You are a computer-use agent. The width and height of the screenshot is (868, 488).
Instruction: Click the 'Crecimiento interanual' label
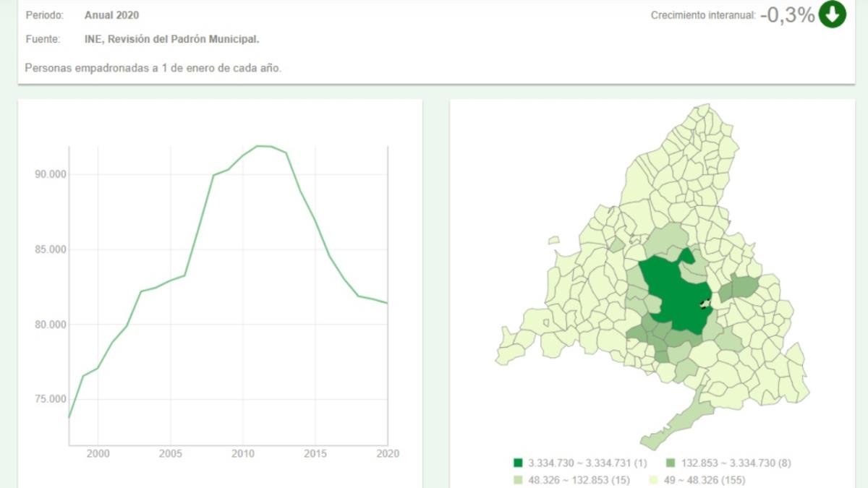coord(703,16)
